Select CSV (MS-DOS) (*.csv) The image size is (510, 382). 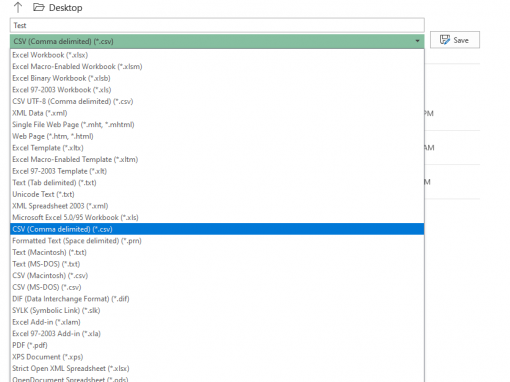pyautogui.click(x=217, y=287)
